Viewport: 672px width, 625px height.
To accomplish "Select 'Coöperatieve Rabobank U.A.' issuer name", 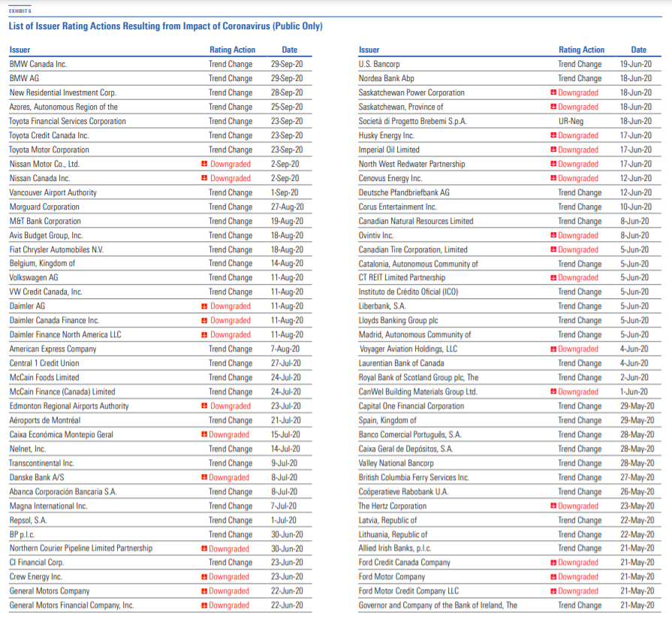I will pos(404,492).
